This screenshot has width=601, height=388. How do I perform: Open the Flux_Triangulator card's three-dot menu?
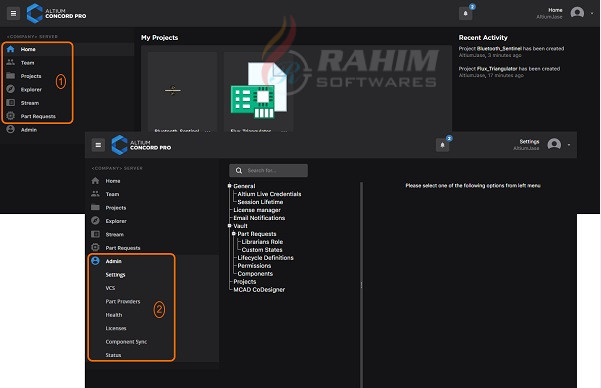pos(284,131)
